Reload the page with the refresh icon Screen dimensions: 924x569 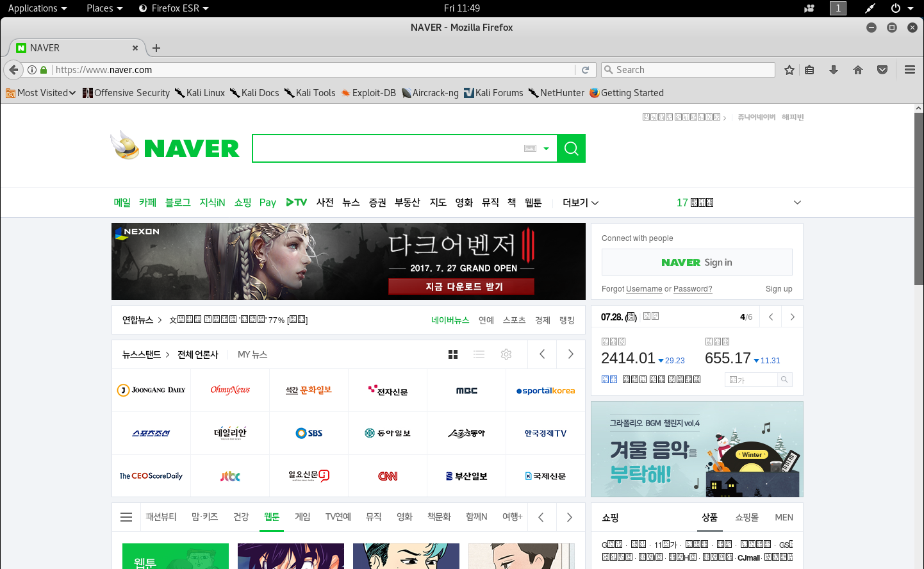tap(585, 70)
